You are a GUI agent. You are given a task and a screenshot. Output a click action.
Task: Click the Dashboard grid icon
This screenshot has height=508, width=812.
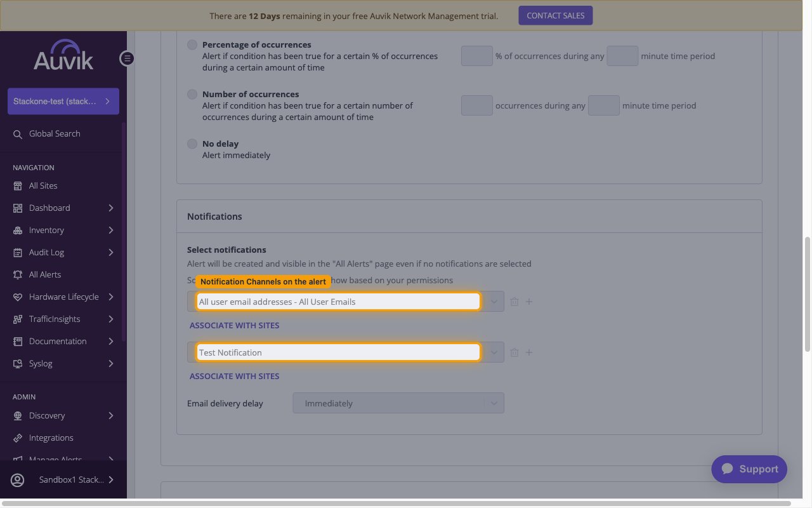pyautogui.click(x=18, y=208)
